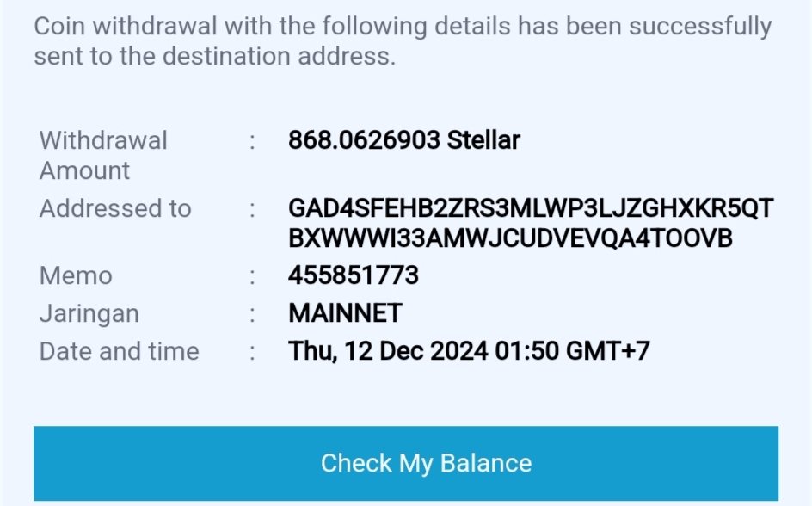Click the memo number 455851773
Viewport: 812px width, 506px height.
(354, 275)
